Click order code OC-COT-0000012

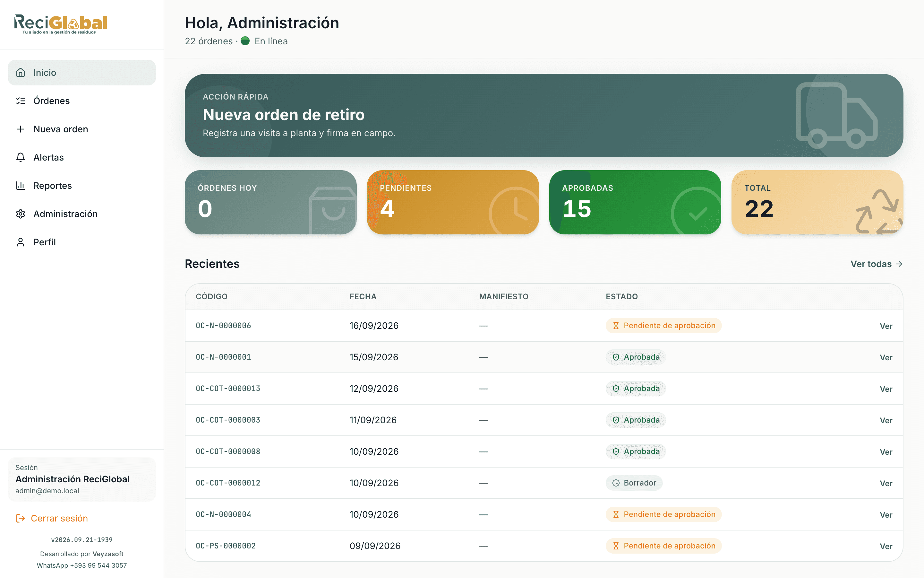point(228,483)
